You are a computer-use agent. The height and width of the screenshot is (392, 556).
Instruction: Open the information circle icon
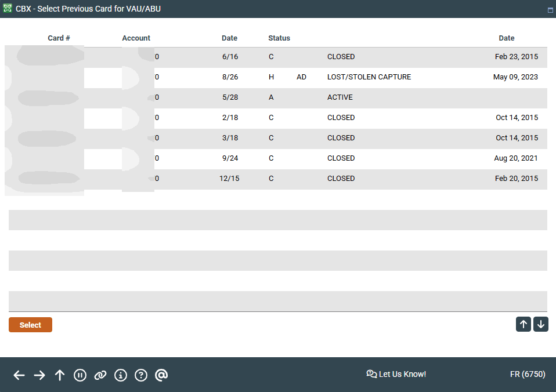pos(121,375)
